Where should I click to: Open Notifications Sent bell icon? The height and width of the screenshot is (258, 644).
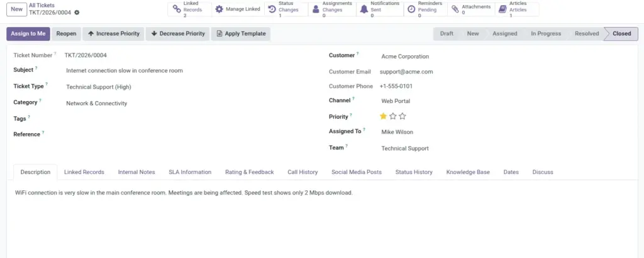[x=364, y=9]
